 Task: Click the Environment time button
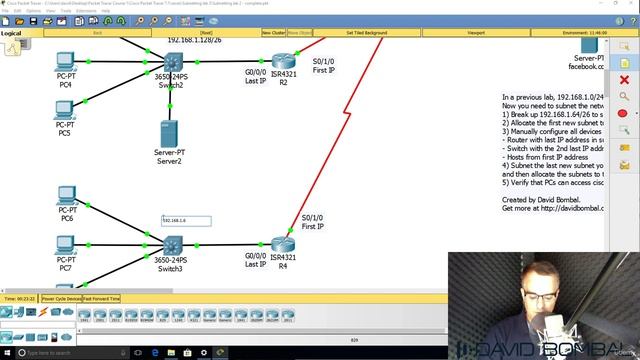(584, 33)
